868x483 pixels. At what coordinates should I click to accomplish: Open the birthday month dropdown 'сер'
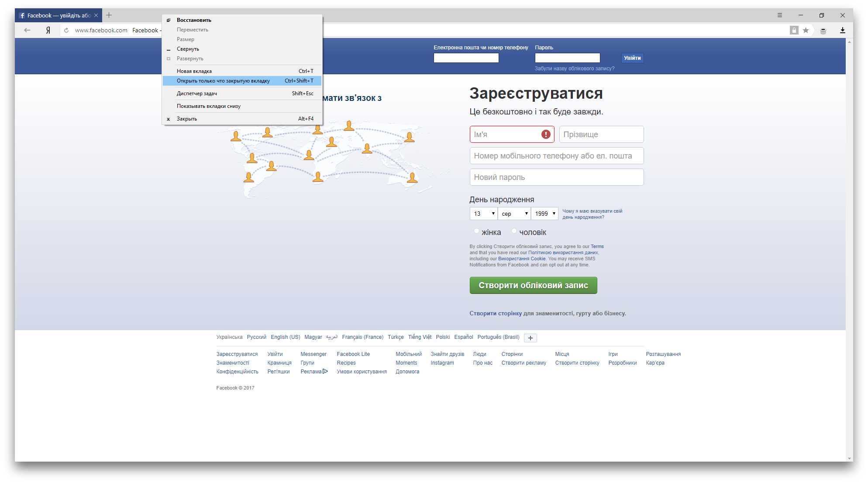click(x=515, y=214)
